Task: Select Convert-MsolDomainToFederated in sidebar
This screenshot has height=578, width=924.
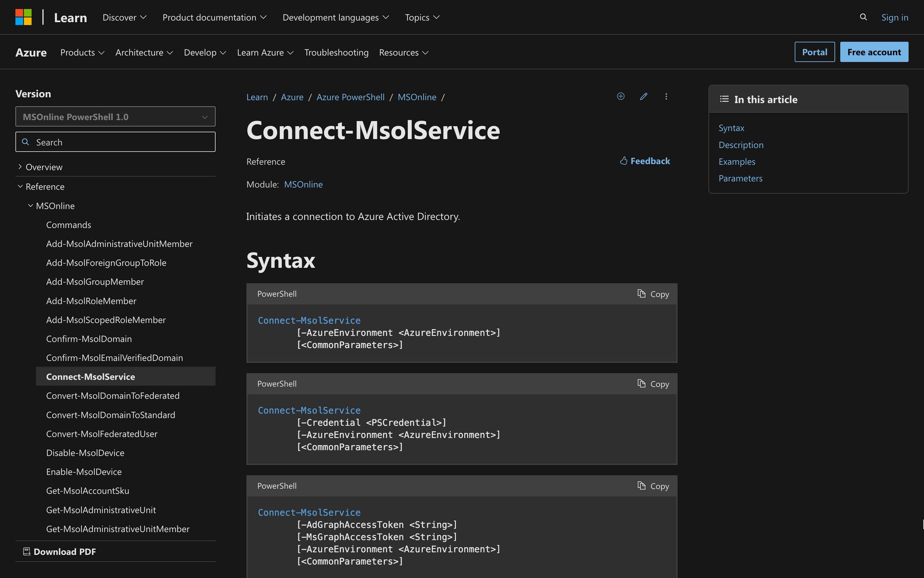Action: [113, 395]
